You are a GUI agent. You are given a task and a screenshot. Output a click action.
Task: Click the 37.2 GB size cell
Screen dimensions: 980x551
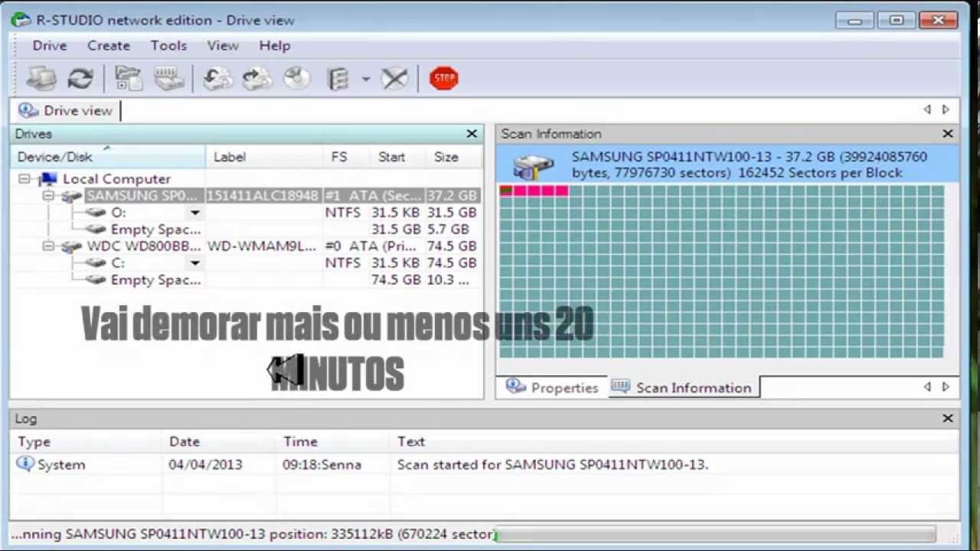(452, 196)
